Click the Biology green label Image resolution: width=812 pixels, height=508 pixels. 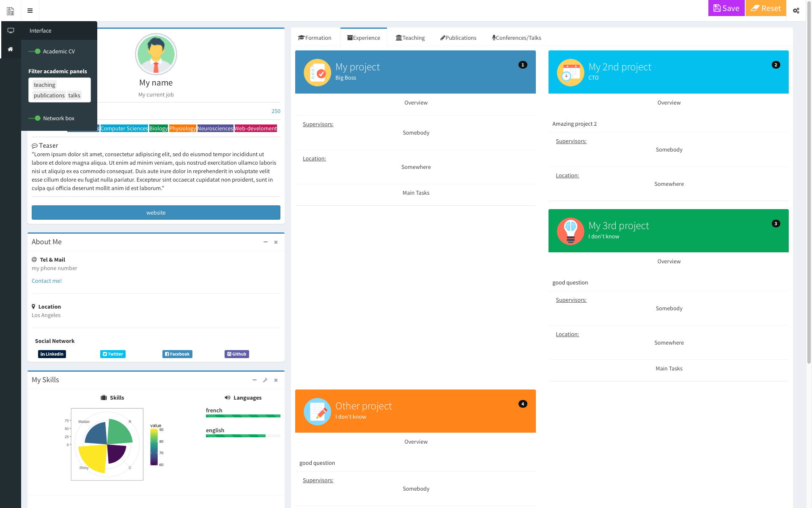(x=159, y=128)
